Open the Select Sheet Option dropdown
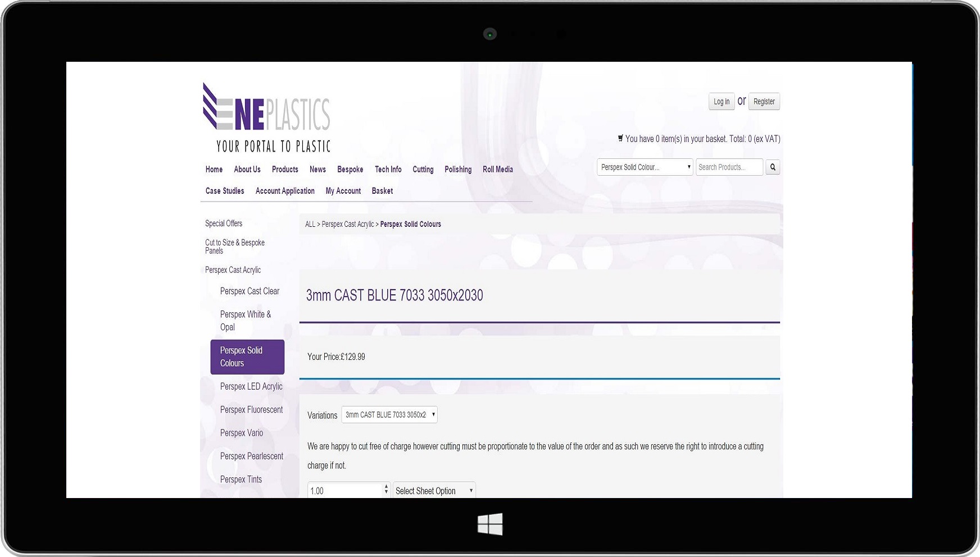This screenshot has width=980, height=557. pos(434,491)
